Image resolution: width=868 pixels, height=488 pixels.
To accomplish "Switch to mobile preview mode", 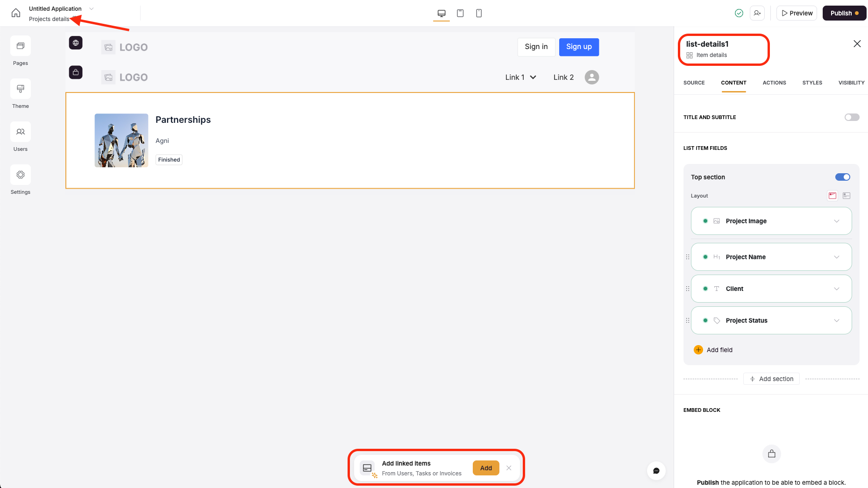I will click(479, 13).
